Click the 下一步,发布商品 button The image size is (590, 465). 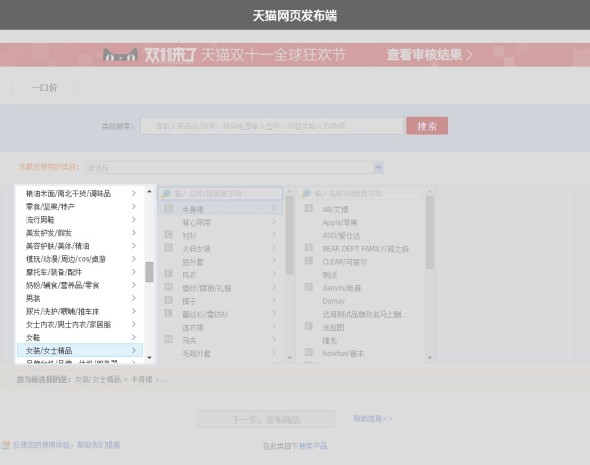pos(266,419)
